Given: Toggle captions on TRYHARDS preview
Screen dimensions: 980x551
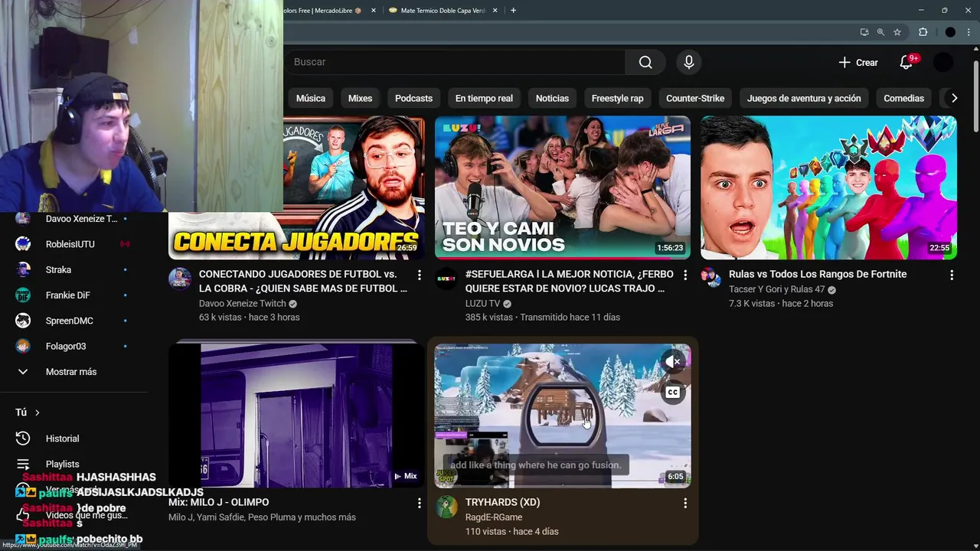Looking at the screenshot, I should coord(673,393).
